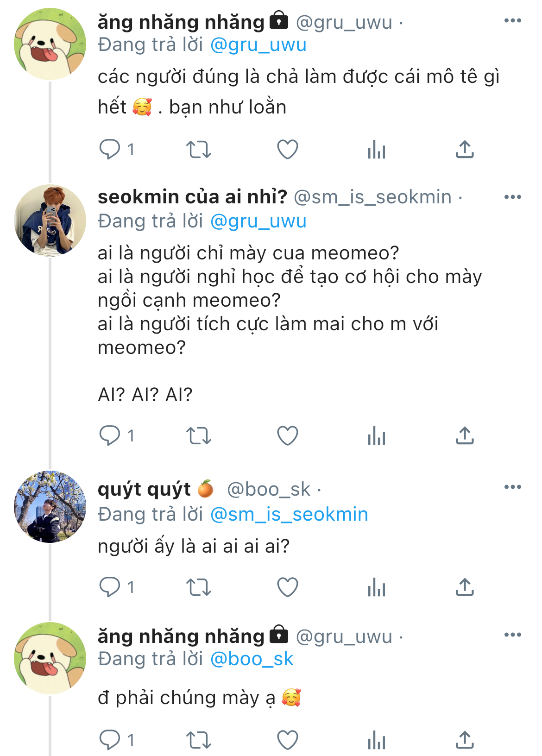The image size is (542, 756).
Task: Open the @boo_sk mention link
Action: (x=252, y=659)
